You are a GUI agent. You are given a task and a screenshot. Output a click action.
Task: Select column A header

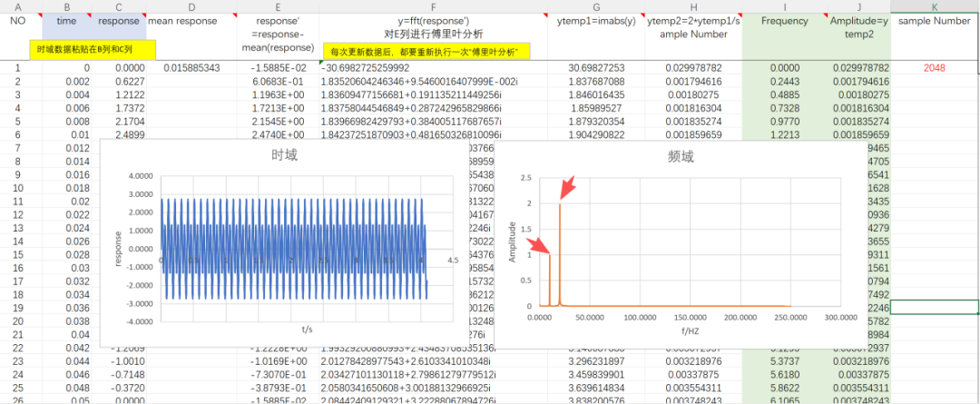pyautogui.click(x=16, y=7)
